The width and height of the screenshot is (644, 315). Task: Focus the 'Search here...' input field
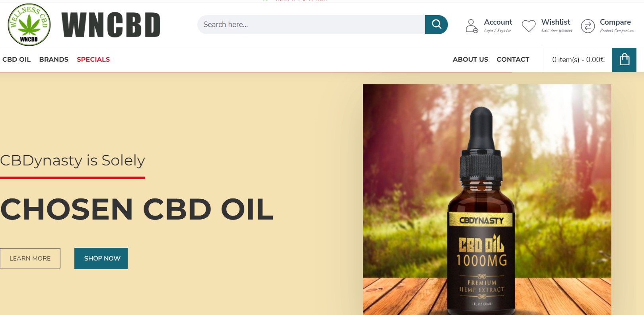pyautogui.click(x=311, y=25)
